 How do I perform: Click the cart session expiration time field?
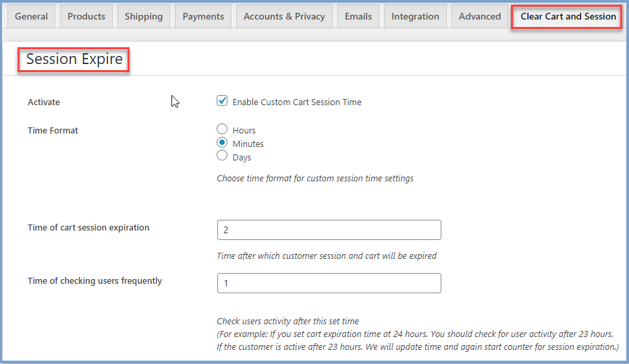329,230
